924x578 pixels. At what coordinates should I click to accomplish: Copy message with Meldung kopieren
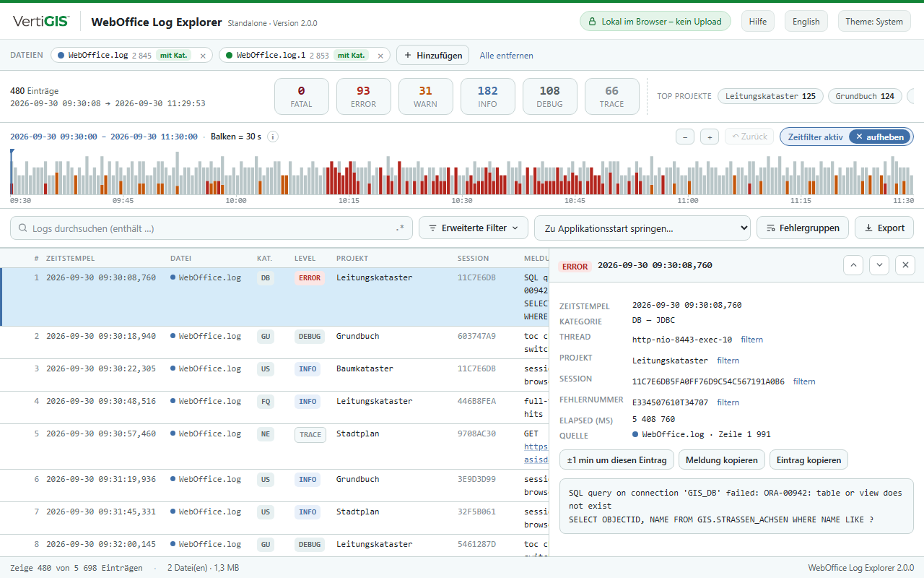722,460
